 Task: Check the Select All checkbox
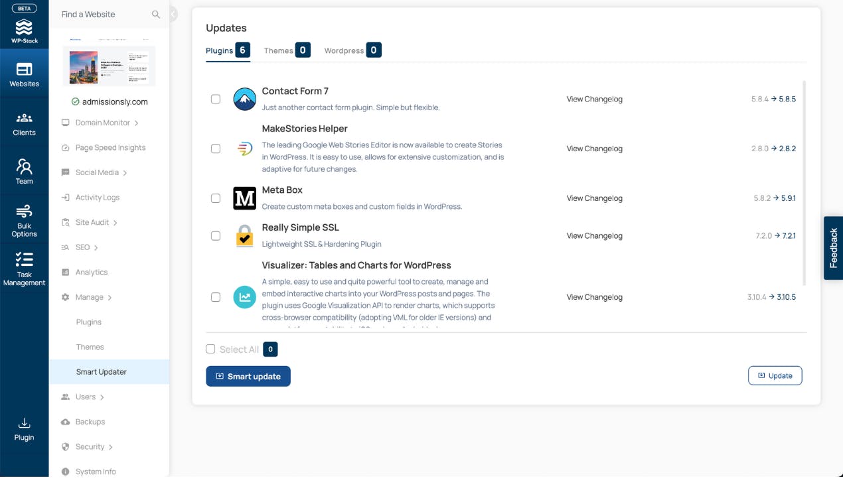coord(210,349)
